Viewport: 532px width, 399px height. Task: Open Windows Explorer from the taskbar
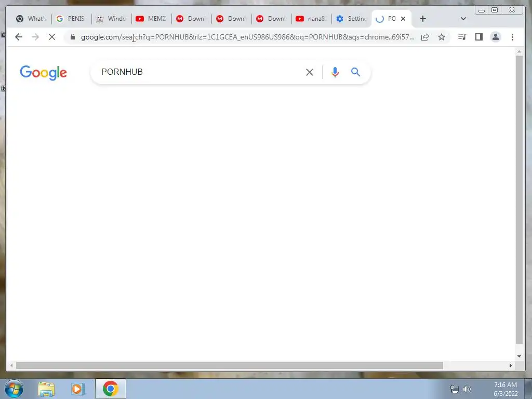click(x=46, y=389)
